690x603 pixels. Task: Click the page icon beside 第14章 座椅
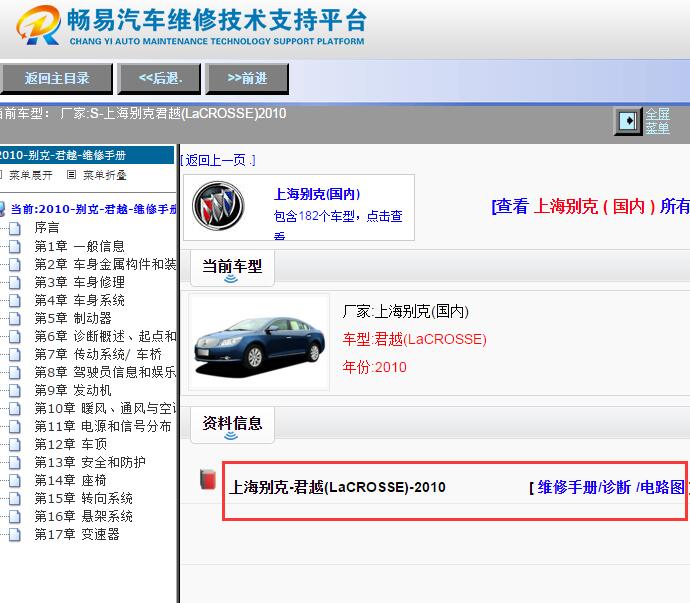click(15, 481)
